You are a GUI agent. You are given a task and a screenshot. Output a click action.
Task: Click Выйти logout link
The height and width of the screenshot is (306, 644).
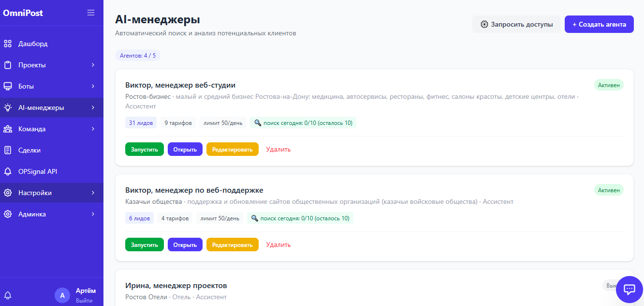84,301
